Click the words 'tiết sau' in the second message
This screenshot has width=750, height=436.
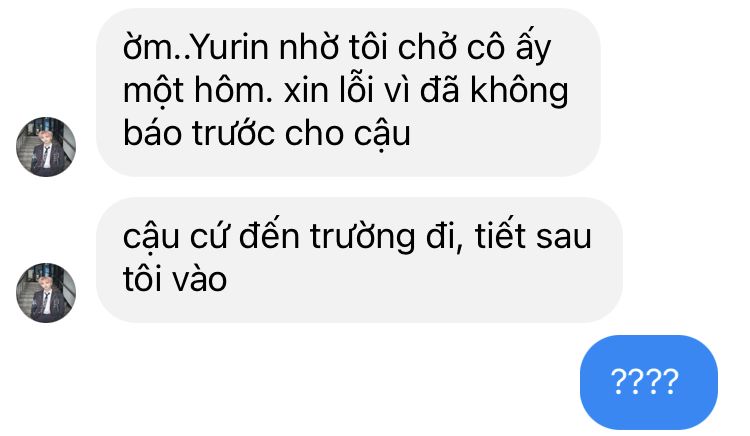(533, 236)
